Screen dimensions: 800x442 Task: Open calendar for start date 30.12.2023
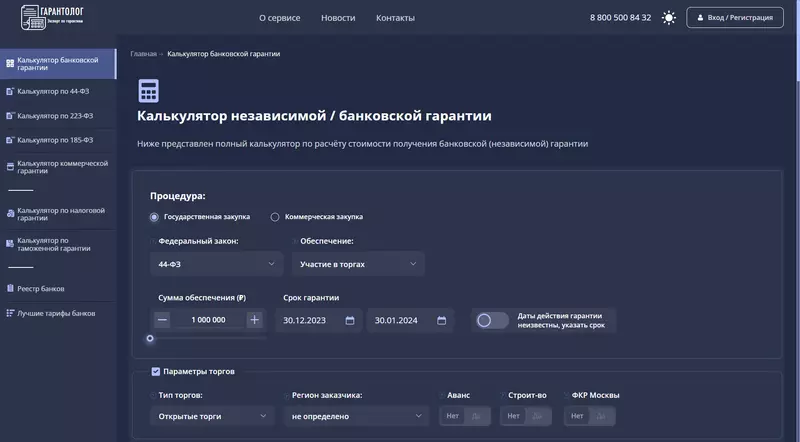pyautogui.click(x=349, y=321)
